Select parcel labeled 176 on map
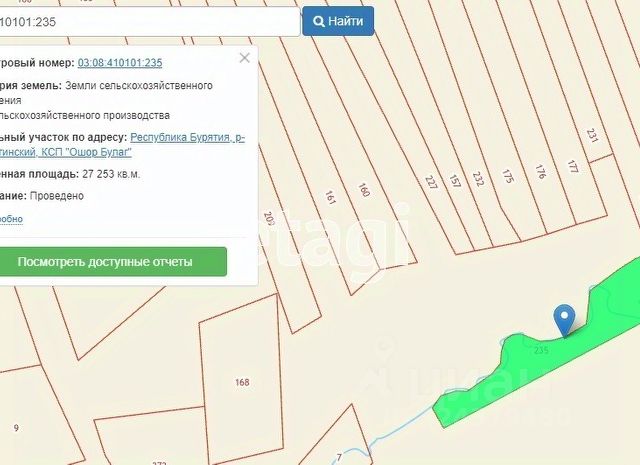Screen dimensions: 640x465 (540, 171)
